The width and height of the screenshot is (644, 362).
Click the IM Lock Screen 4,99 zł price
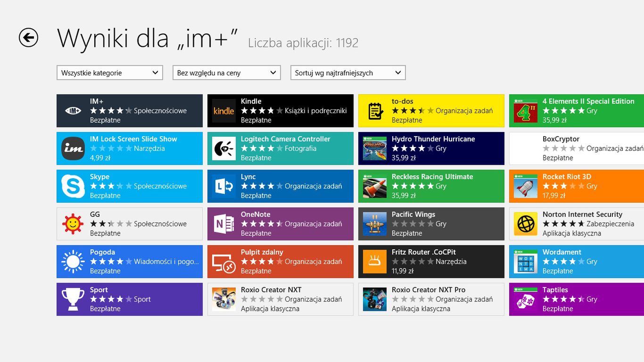pyautogui.click(x=100, y=158)
